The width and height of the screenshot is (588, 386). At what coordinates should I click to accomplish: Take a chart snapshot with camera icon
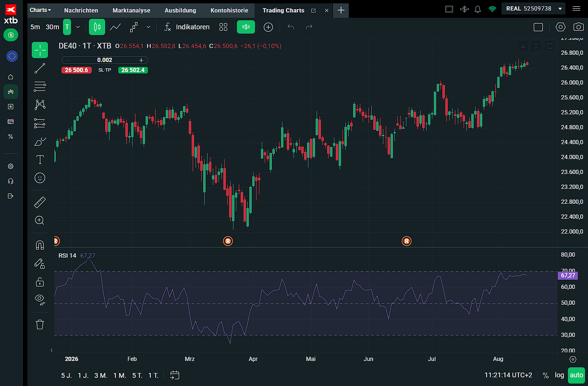(579, 27)
